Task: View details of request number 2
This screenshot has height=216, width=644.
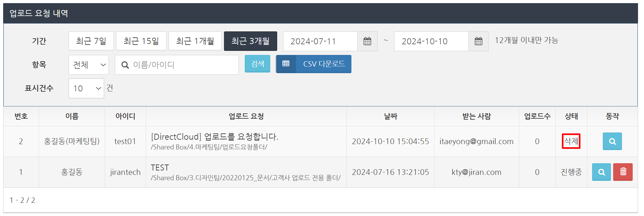Action: 612,141
